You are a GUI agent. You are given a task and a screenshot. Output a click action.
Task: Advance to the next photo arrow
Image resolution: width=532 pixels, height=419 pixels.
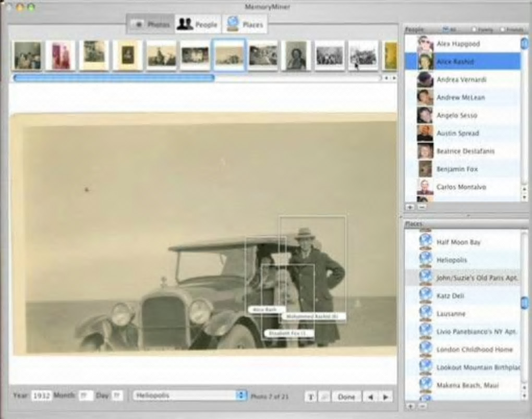[x=385, y=397]
